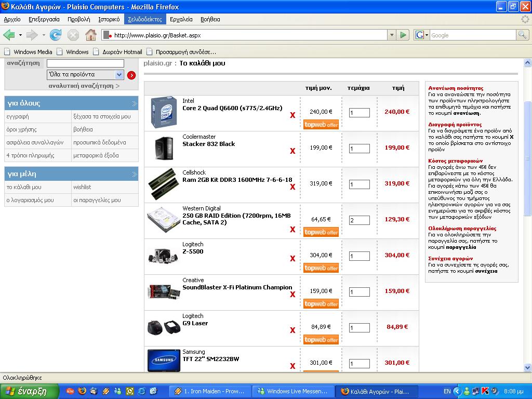Delete Western Digital 250 GB drive via red X

(x=292, y=230)
